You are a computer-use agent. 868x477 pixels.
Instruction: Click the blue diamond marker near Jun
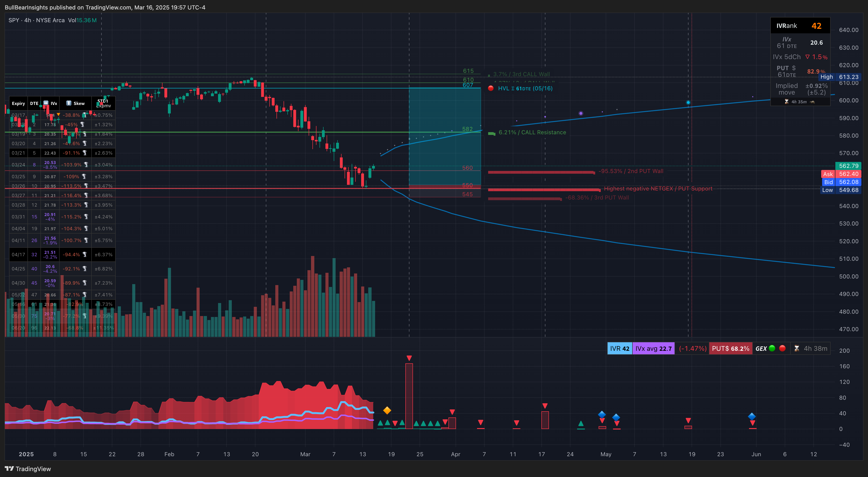point(752,416)
